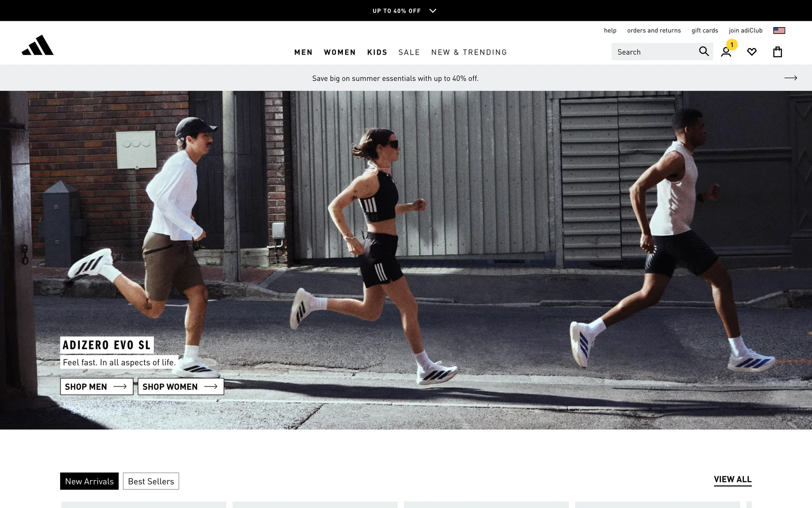The width and height of the screenshot is (812, 508).
Task: Open the wishlist heart icon
Action: 752,52
